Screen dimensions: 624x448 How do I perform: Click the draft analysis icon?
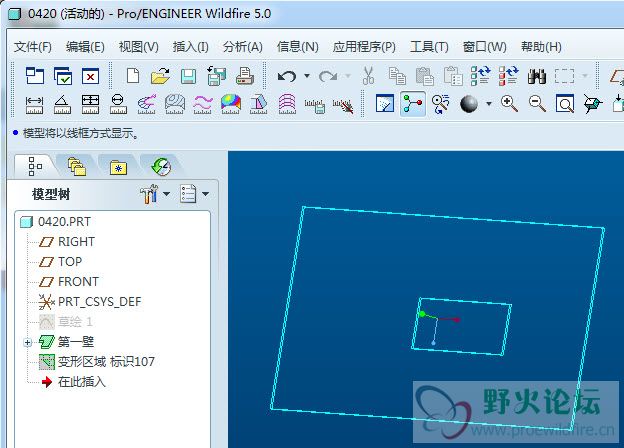pos(259,104)
